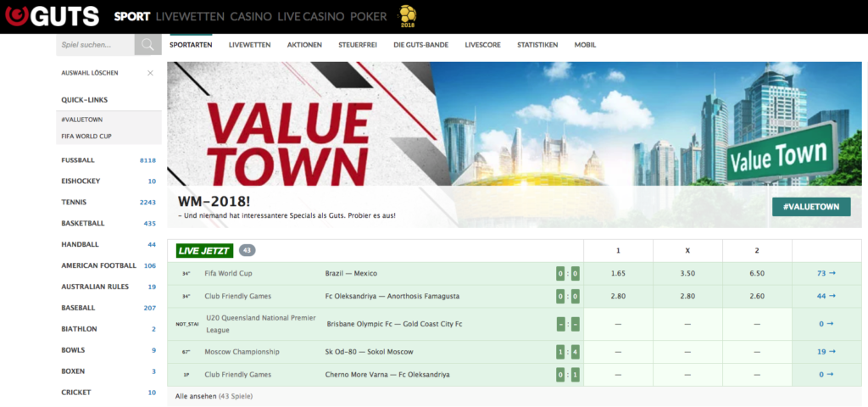The height and width of the screenshot is (407, 868).
Task: Bet on Brazil win at 1.65
Action: [618, 274]
